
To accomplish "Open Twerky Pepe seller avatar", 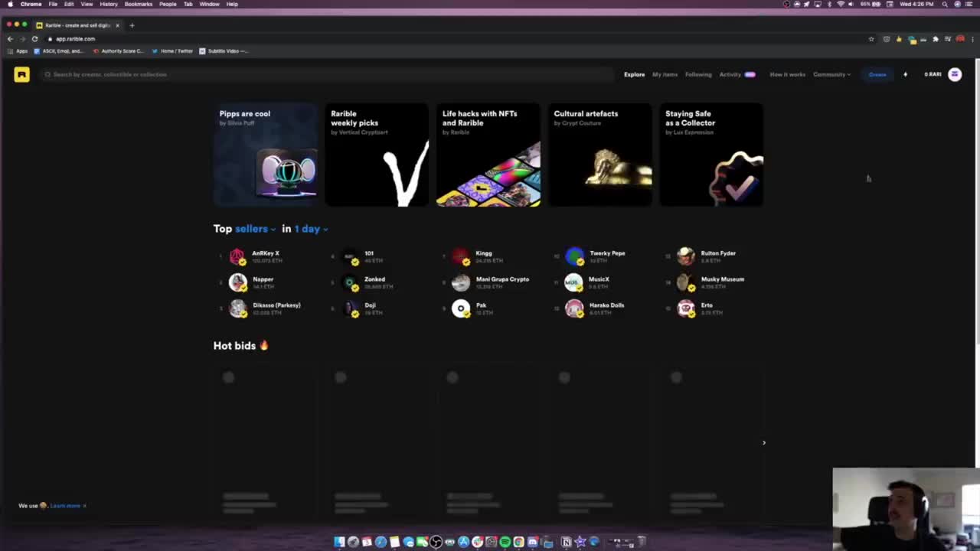I will tap(574, 256).
